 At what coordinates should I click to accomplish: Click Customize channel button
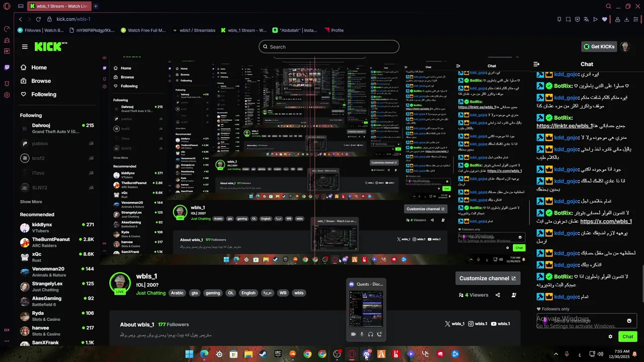[488, 278]
